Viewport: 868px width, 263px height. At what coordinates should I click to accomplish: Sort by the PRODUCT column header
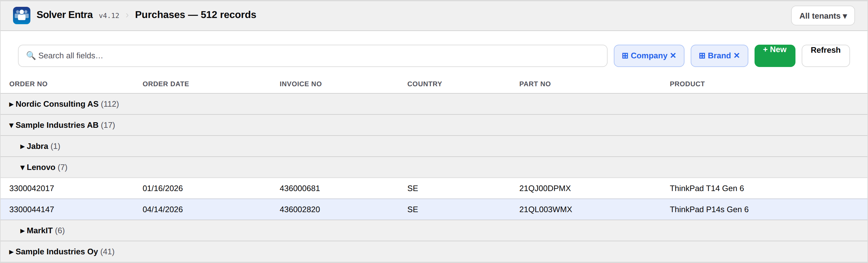(687, 84)
